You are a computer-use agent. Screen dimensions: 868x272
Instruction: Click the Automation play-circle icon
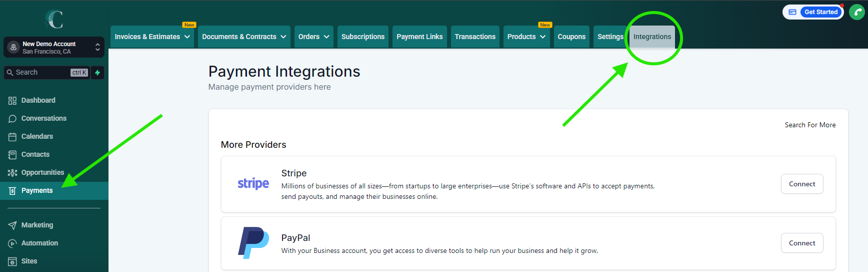point(12,243)
